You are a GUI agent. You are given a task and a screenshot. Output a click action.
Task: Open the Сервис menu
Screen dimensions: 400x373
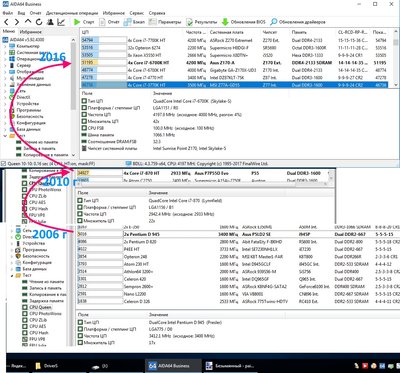[137, 13]
